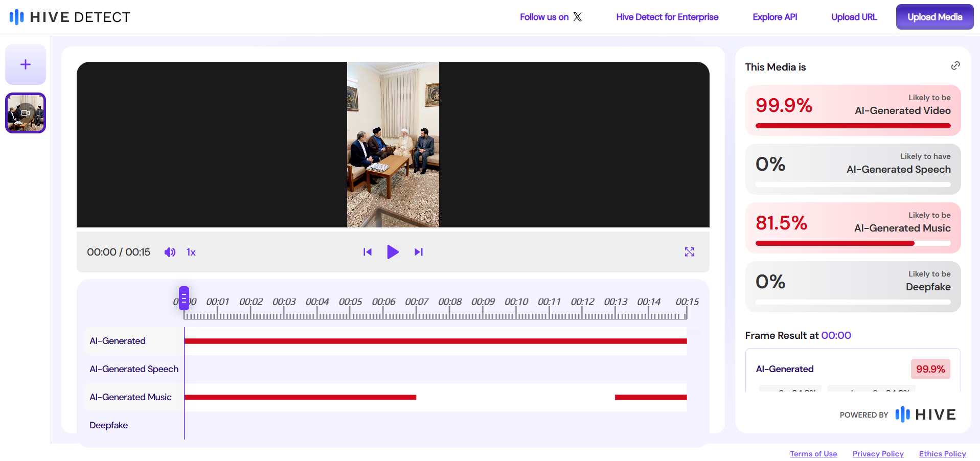Open the Explore API link

point(775,17)
